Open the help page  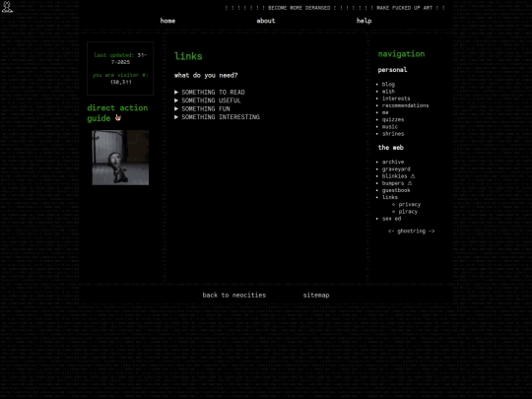364,21
